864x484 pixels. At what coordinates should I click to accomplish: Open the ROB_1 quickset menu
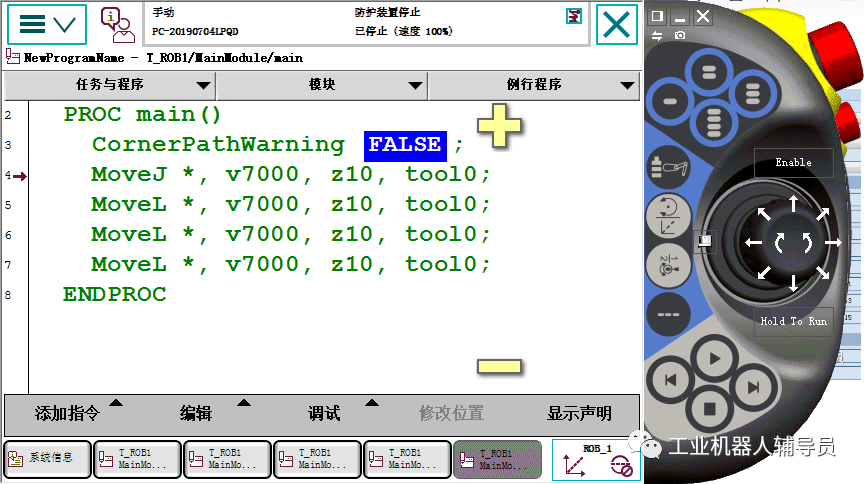coord(596,460)
